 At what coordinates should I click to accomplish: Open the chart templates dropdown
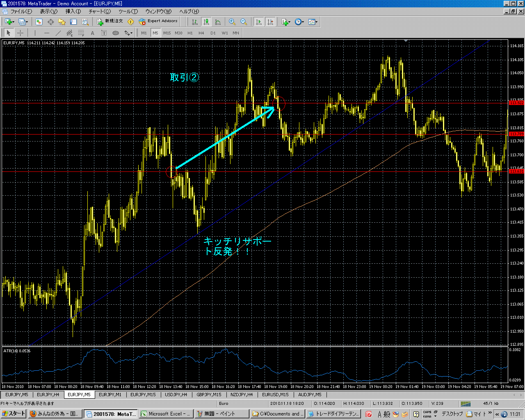313,22
